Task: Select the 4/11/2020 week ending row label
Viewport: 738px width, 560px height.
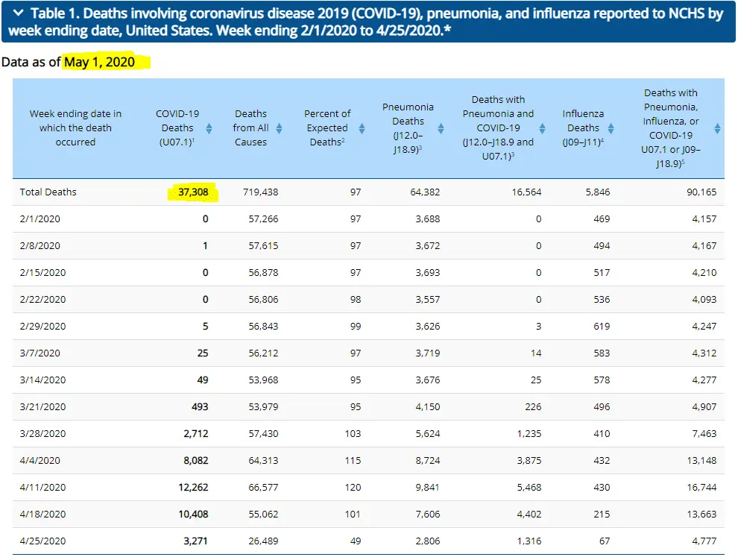Action: [x=43, y=488]
